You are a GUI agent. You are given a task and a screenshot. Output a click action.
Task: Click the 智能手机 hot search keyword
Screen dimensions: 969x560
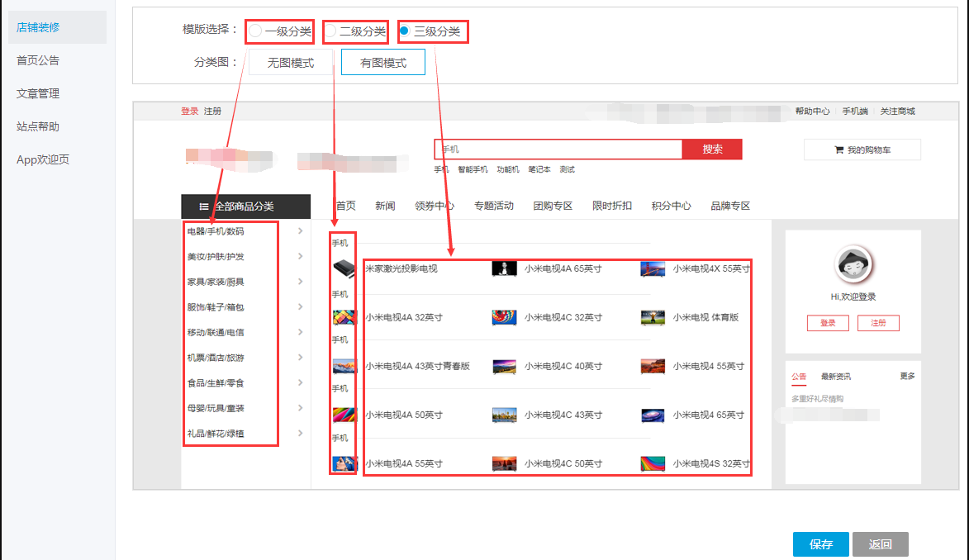coord(473,169)
